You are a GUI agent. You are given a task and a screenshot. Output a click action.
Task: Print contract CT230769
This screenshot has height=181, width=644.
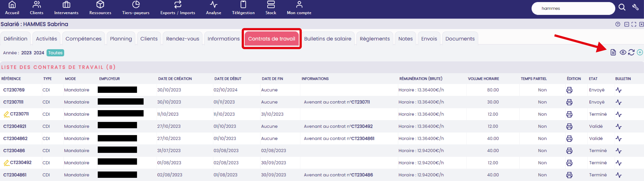point(569,90)
